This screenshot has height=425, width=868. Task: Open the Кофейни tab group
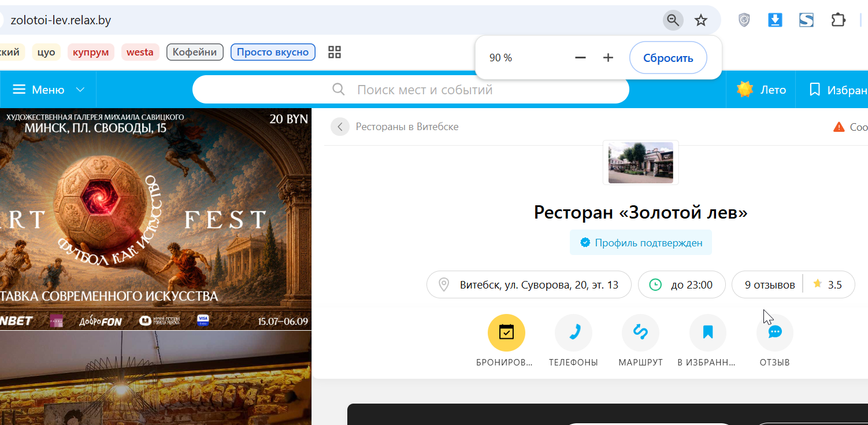(x=195, y=52)
